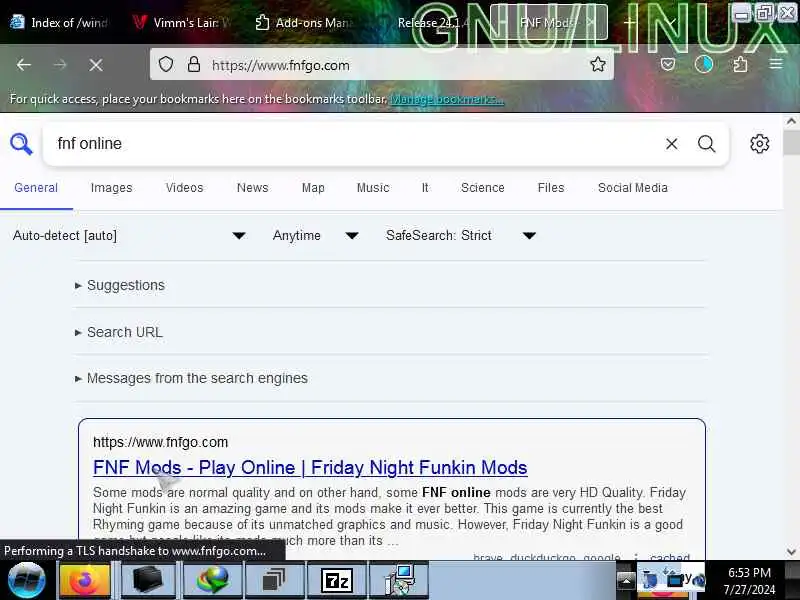Switch to the General search category
800x600 pixels.
36,188
